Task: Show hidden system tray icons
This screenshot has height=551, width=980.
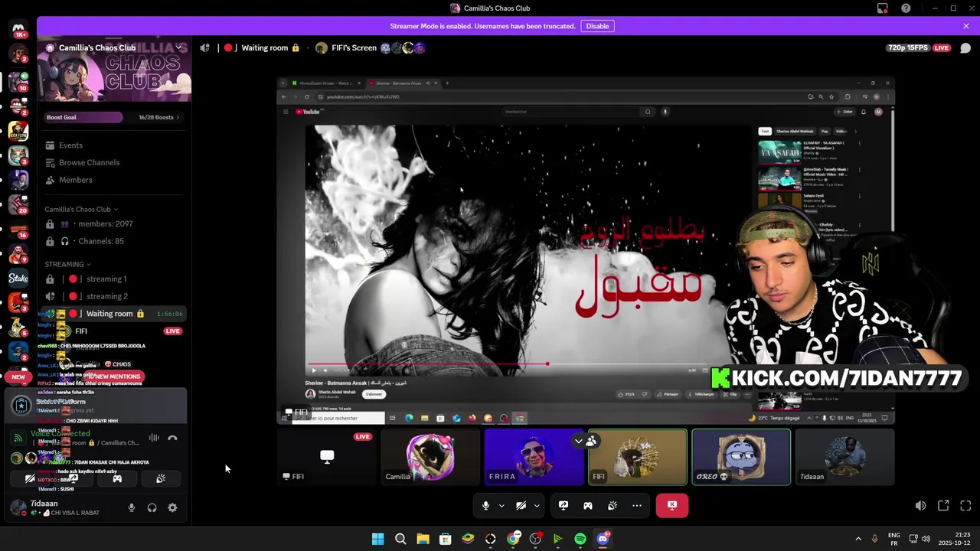Action: pos(858,539)
